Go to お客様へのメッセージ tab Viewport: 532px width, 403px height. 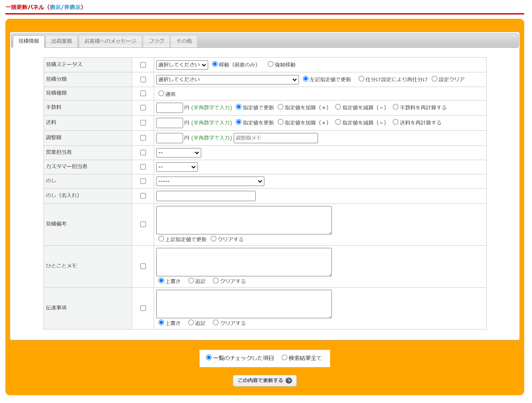click(110, 41)
